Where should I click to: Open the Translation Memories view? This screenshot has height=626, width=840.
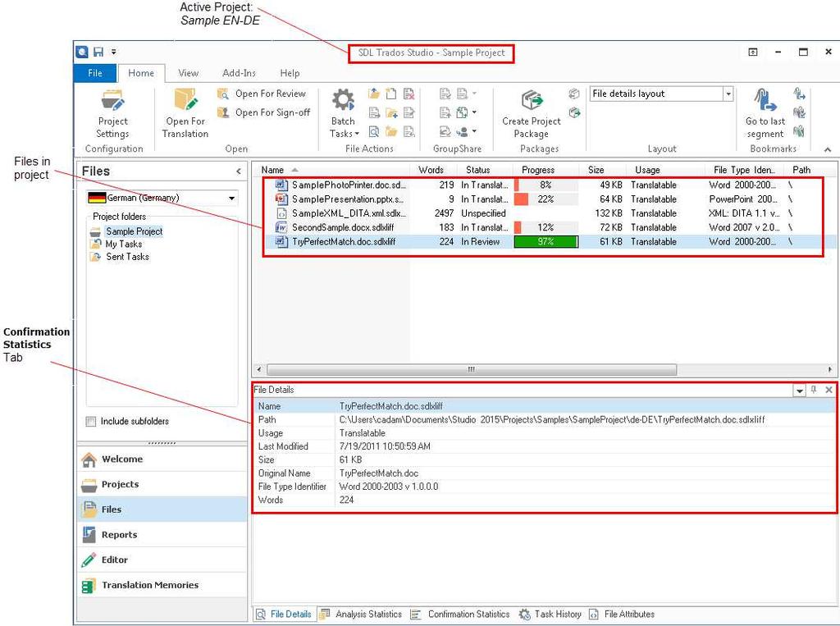162,585
